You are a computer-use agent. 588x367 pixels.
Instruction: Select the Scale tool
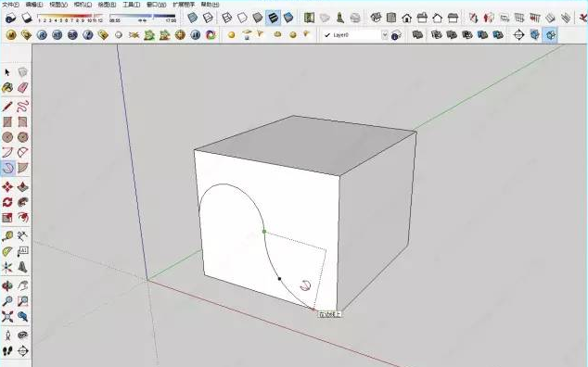pos(7,218)
